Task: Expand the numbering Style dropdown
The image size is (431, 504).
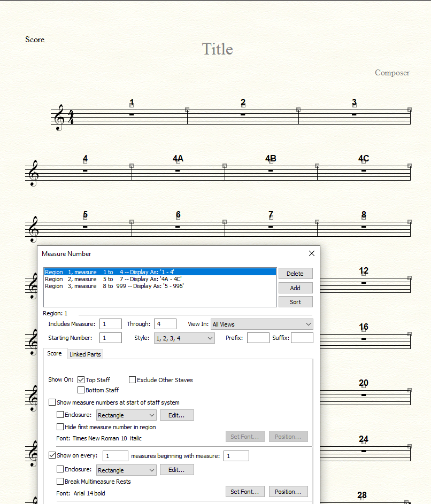Action: click(x=184, y=338)
